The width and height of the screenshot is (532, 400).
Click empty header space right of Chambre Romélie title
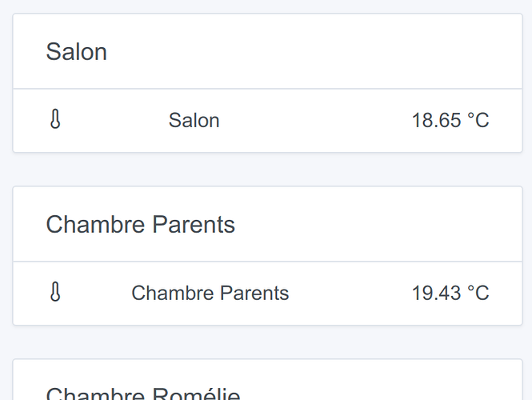(x=384, y=392)
